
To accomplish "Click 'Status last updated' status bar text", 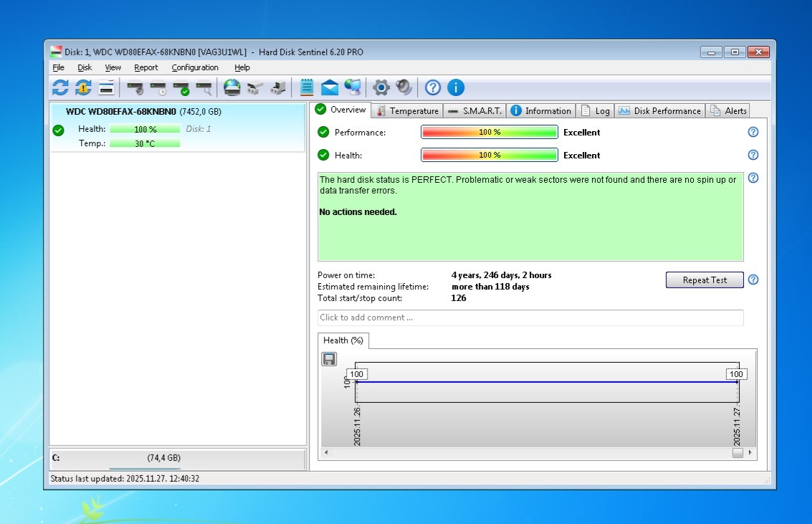I will [x=125, y=478].
